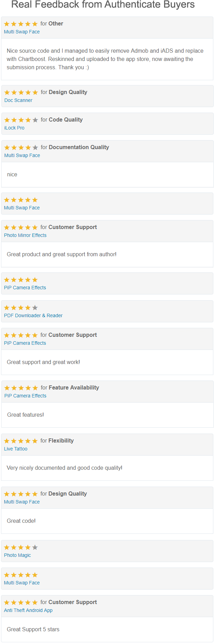Open the Doc Scanner product link
The height and width of the screenshot is (644, 214).
[18, 100]
